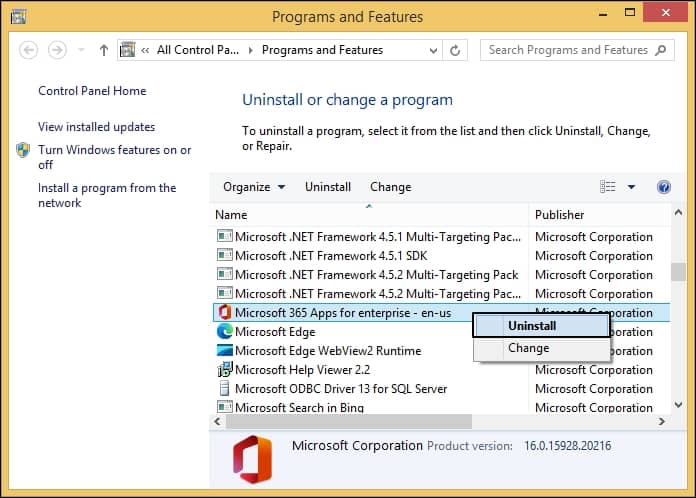Click the horizontal scrollbar right arrow
The height and width of the screenshot is (498, 696).
point(662,422)
